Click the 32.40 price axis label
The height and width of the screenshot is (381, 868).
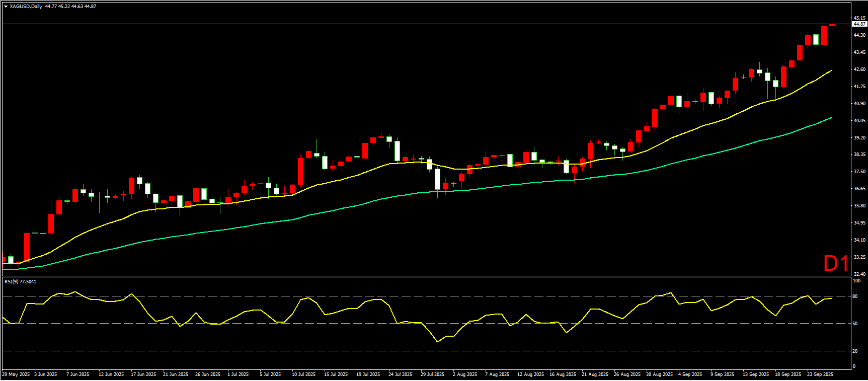859,274
